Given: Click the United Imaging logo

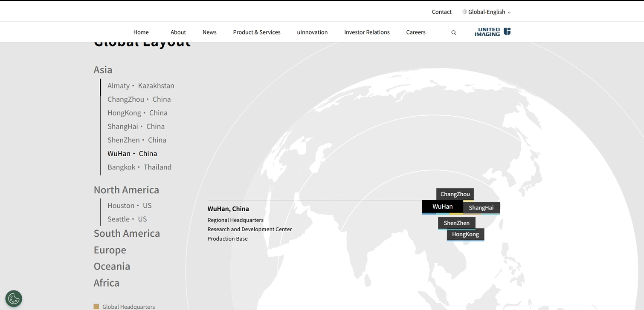Looking at the screenshot, I should pos(493,32).
